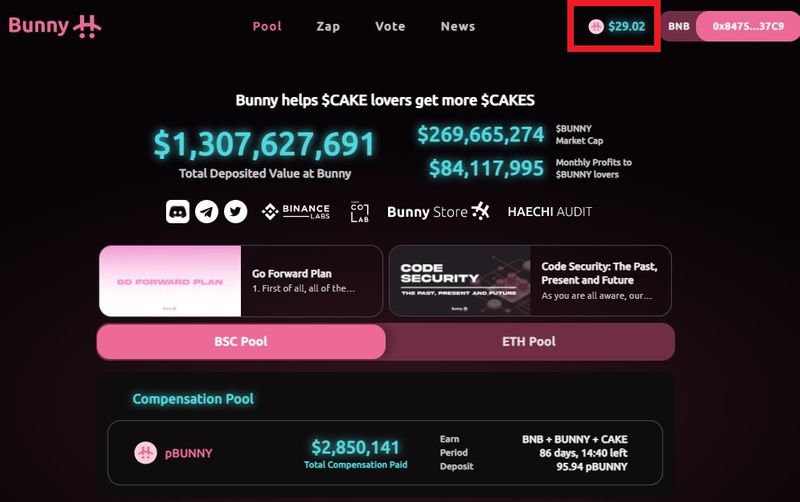Click the BUNNY price $29.02 indicator
Viewport: 800px width, 502px height.
click(616, 26)
